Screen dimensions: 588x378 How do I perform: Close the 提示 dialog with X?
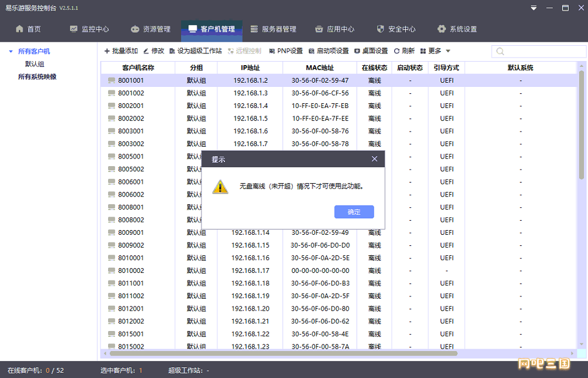coord(375,159)
